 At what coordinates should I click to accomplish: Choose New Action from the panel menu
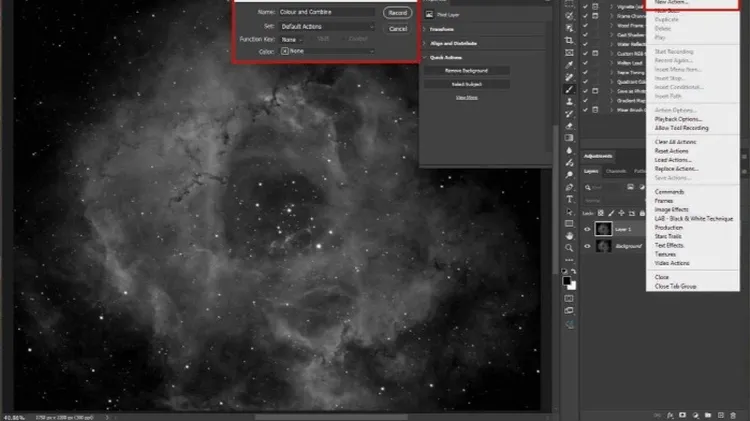[672, 4]
